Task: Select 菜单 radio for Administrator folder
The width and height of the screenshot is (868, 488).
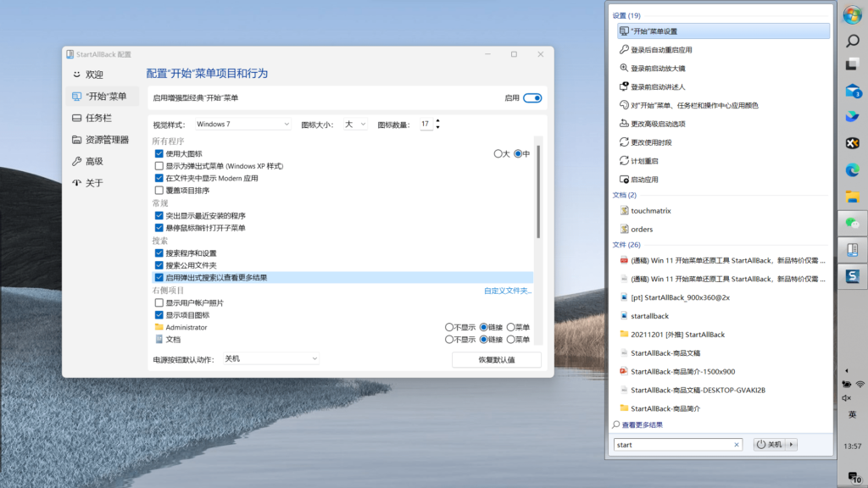Action: coord(511,327)
